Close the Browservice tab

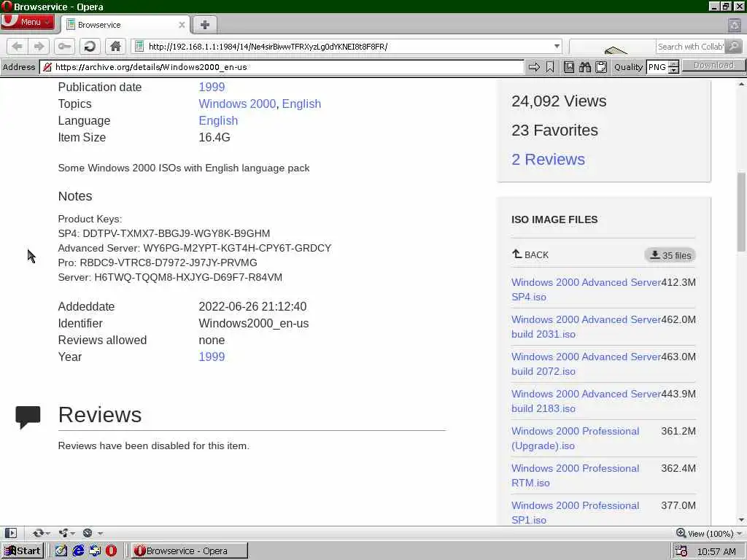[182, 25]
